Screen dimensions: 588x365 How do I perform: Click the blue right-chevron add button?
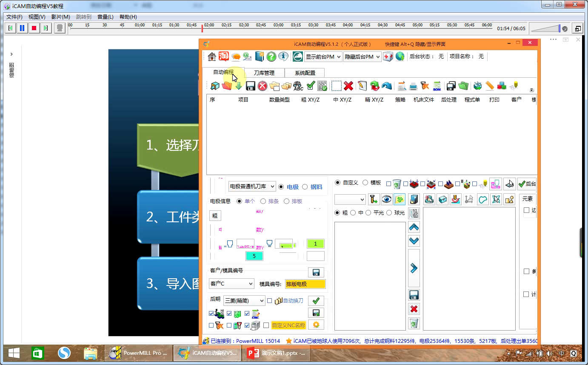[x=414, y=268]
